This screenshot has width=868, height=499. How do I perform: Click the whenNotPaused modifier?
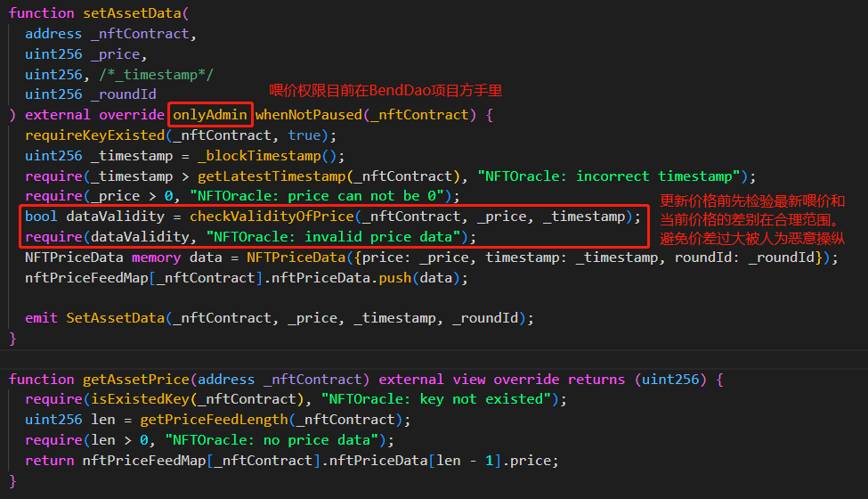(308, 115)
